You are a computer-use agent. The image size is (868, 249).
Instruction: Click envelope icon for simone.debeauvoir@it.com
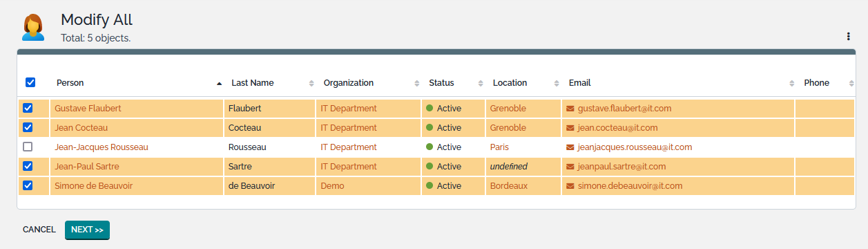[x=570, y=186]
